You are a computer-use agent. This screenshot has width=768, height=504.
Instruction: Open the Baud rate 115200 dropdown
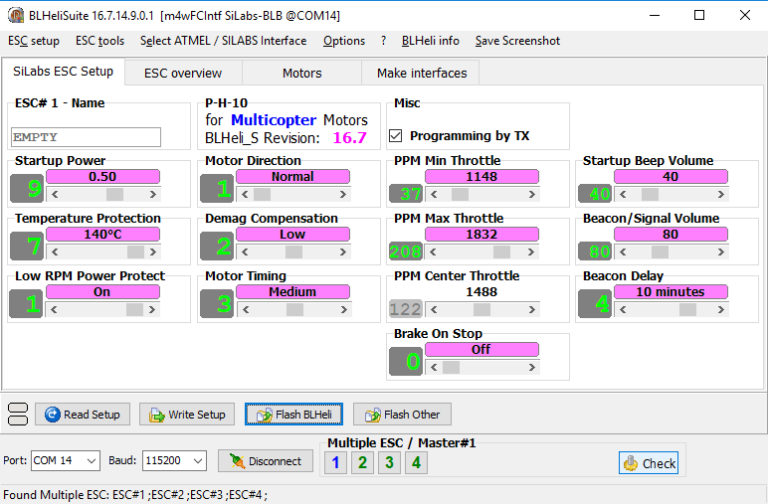[x=197, y=461]
